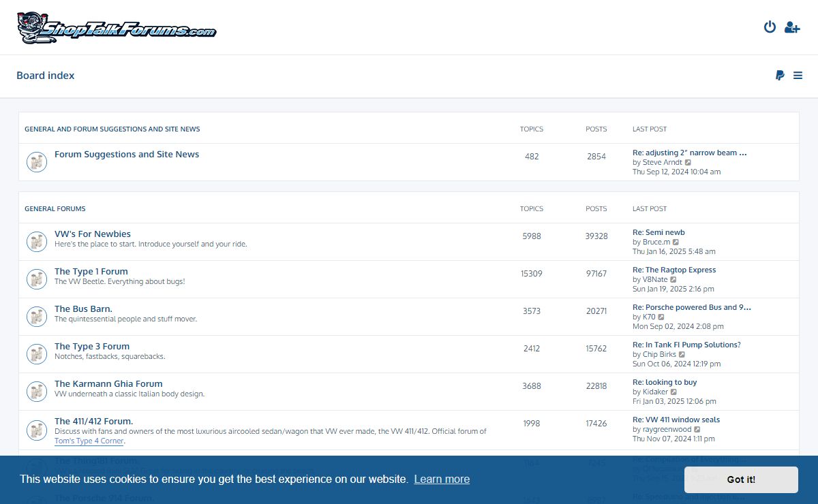Screen dimensions: 818x504
Task: Click forum icon beside The Type 1 Forum
Action: pos(37,279)
